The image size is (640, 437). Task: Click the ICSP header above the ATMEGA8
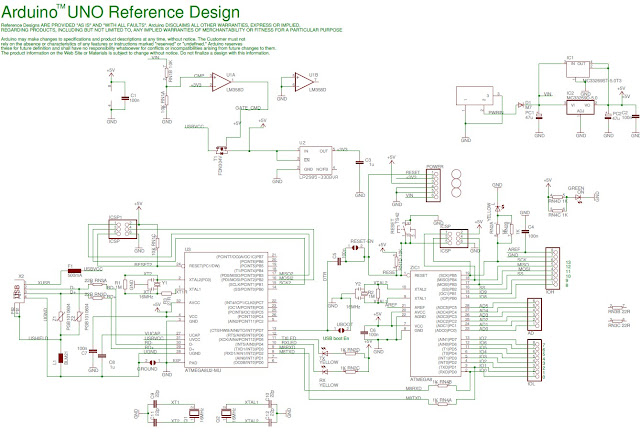point(453,238)
